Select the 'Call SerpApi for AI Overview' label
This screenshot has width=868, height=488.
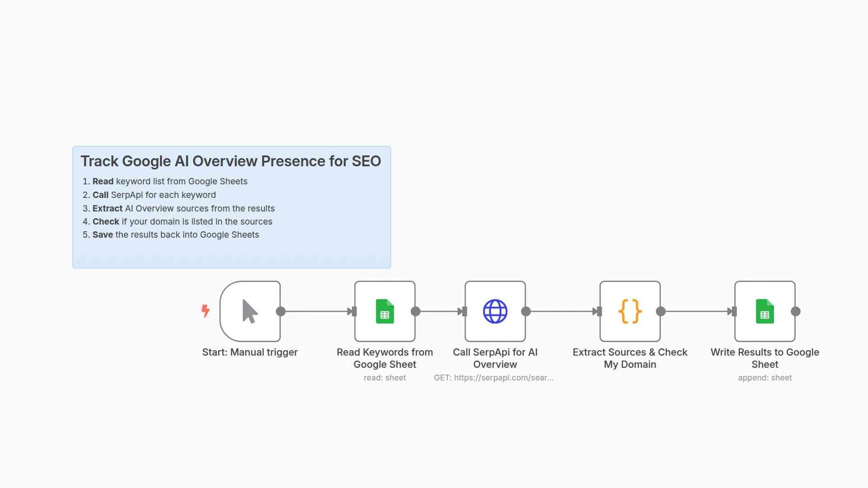click(x=495, y=358)
